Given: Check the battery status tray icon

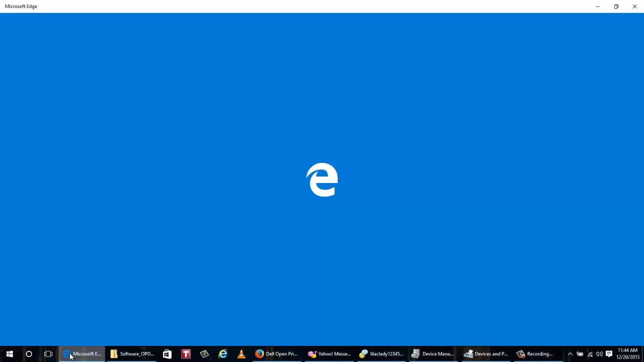Looking at the screenshot, I should tap(580, 354).
